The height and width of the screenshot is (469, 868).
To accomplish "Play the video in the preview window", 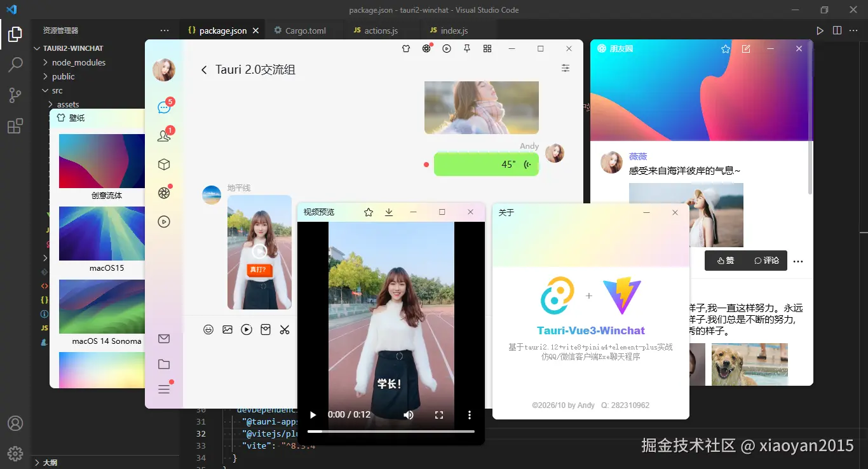I will (313, 415).
